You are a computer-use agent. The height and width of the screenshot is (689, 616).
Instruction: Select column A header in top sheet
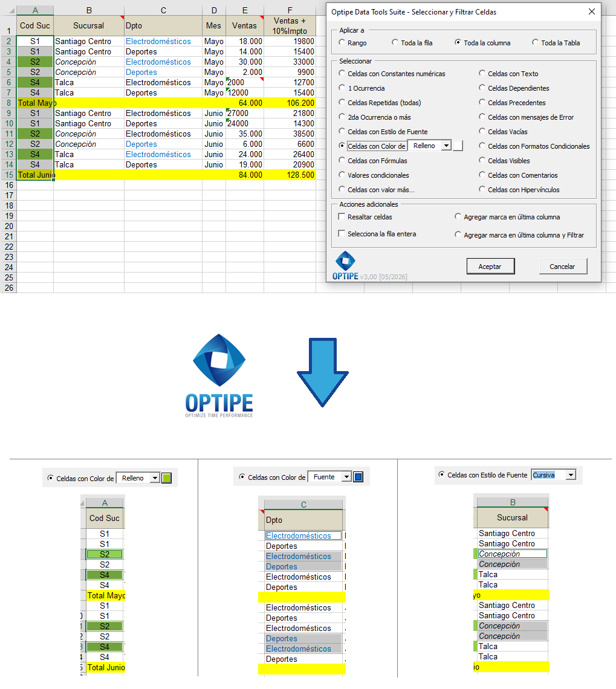tap(35, 10)
